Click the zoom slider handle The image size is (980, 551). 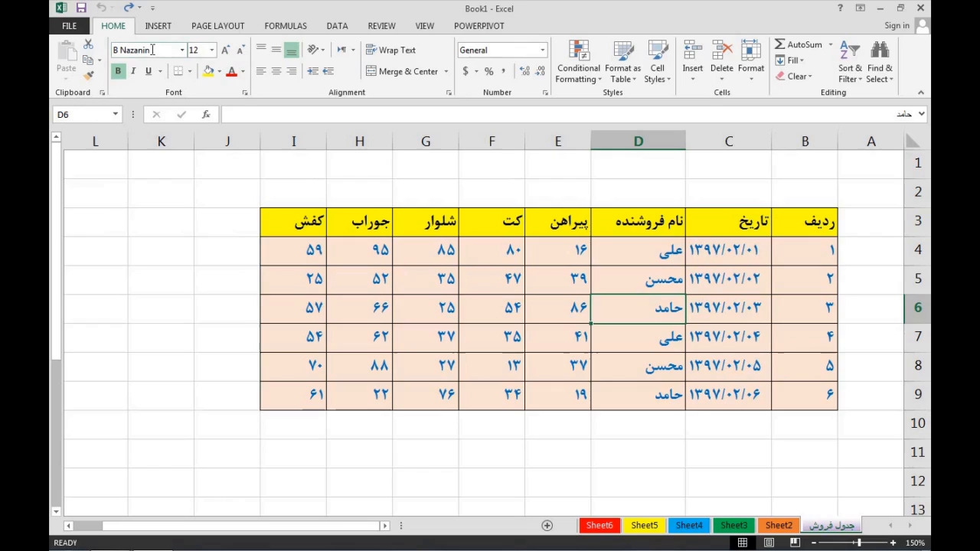point(858,543)
